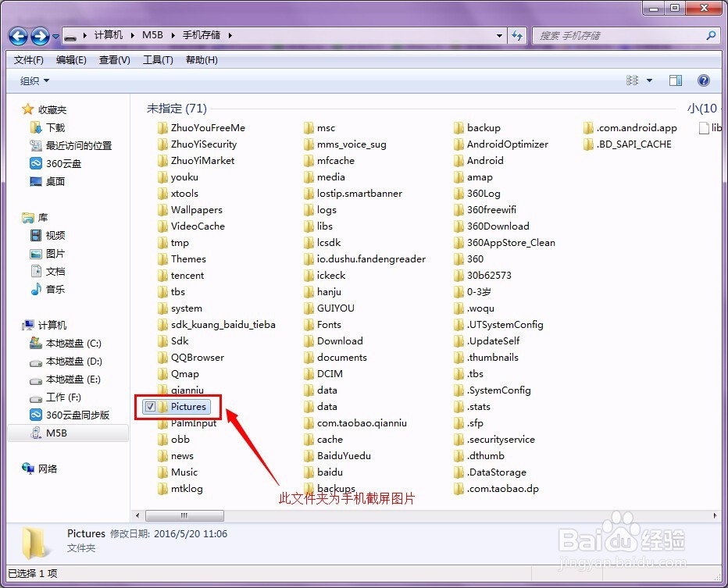Change view with the view mode icon
Viewport: 728px width, 588px height.
633,80
